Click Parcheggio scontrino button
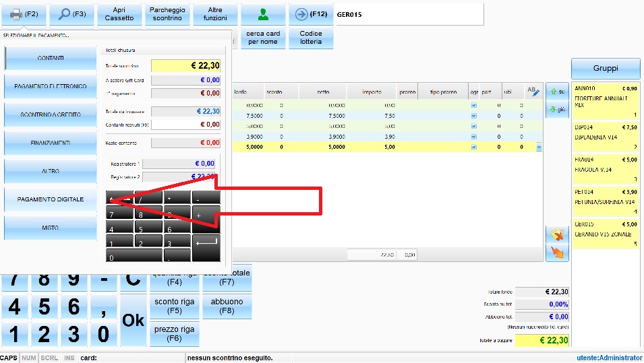Viewport: 644px width, 363px height. 167,14
